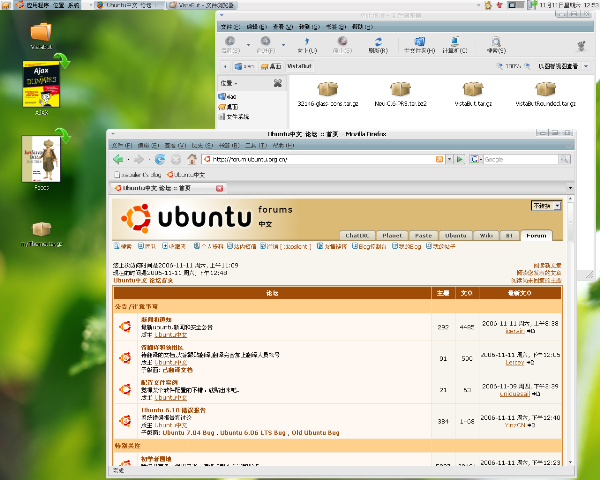Screen dimensions: 600x480
Task: Select the Forum tab on forum page
Action: pyautogui.click(x=536, y=235)
